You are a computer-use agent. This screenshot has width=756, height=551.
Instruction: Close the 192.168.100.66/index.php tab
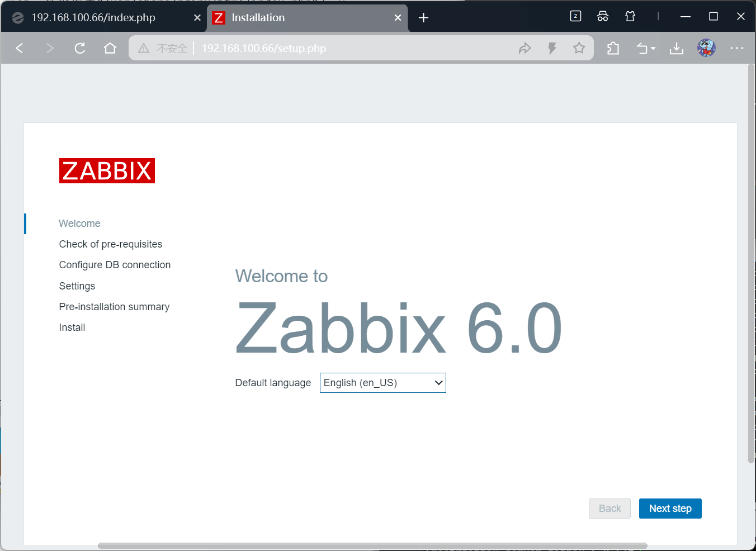(x=197, y=18)
